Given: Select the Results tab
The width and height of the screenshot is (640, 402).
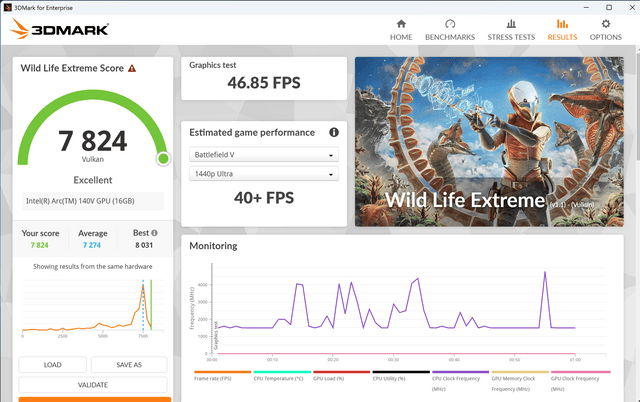Looking at the screenshot, I should (x=562, y=30).
